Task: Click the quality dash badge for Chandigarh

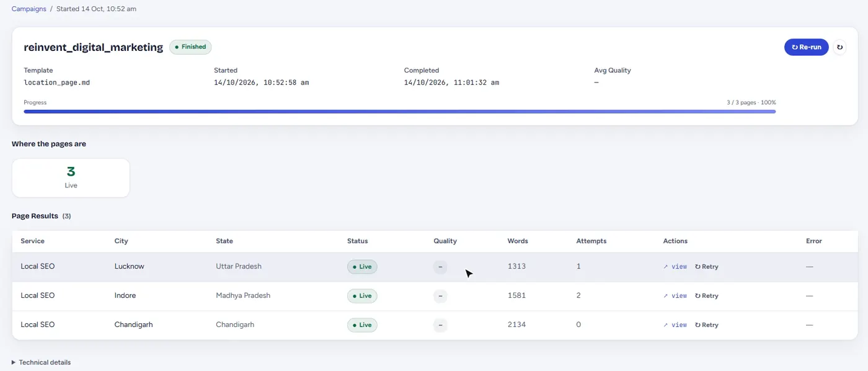Action: pos(440,325)
